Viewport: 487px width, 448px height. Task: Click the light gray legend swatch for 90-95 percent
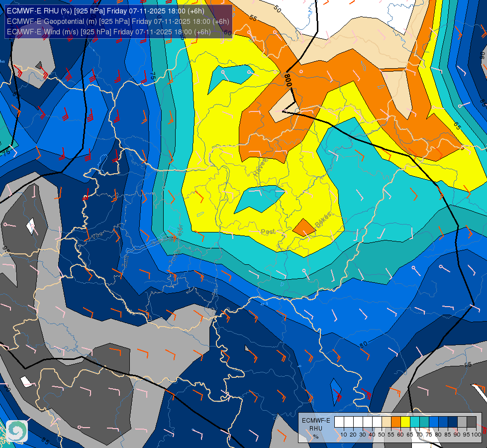click(x=462, y=422)
